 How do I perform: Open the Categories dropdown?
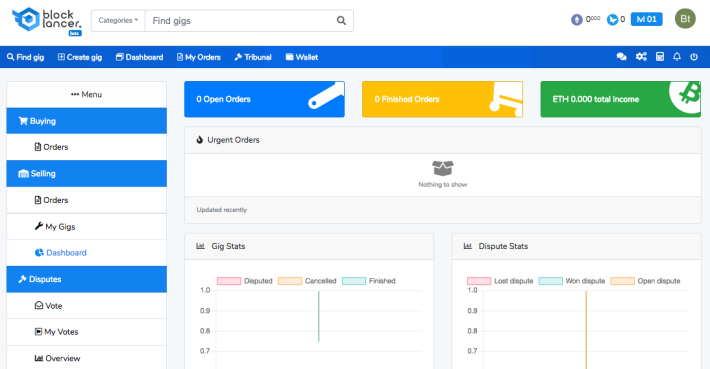point(118,21)
